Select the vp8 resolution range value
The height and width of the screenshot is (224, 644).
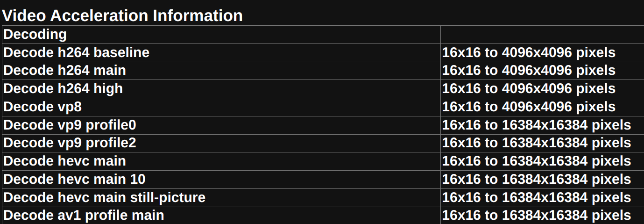529,107
